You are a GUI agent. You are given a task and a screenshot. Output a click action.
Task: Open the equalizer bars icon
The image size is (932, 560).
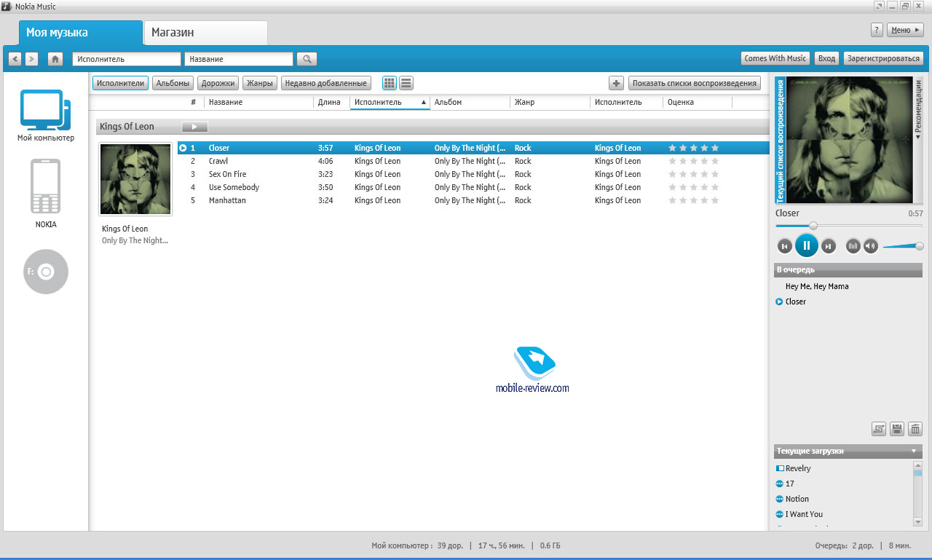[x=853, y=246]
